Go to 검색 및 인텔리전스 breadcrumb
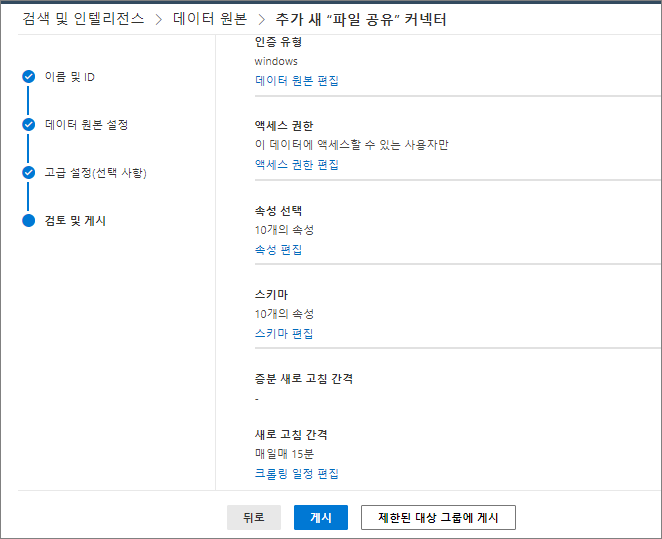This screenshot has width=662, height=539. (x=83, y=19)
